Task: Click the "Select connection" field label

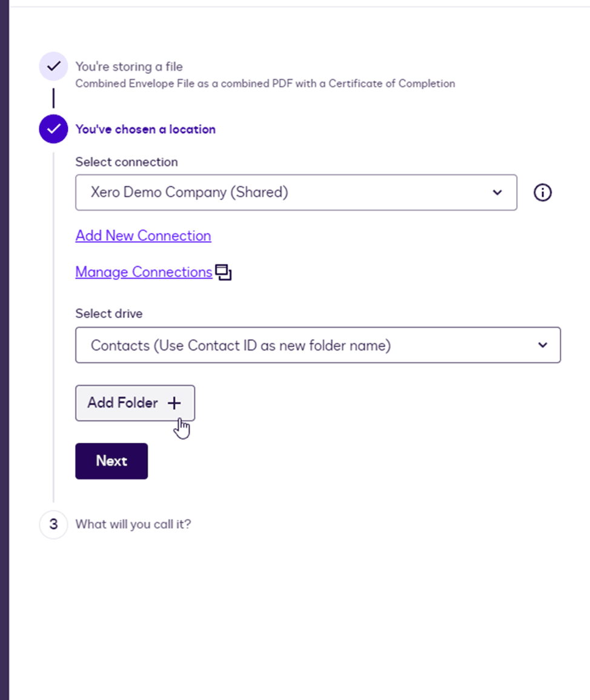Action: pos(127,162)
